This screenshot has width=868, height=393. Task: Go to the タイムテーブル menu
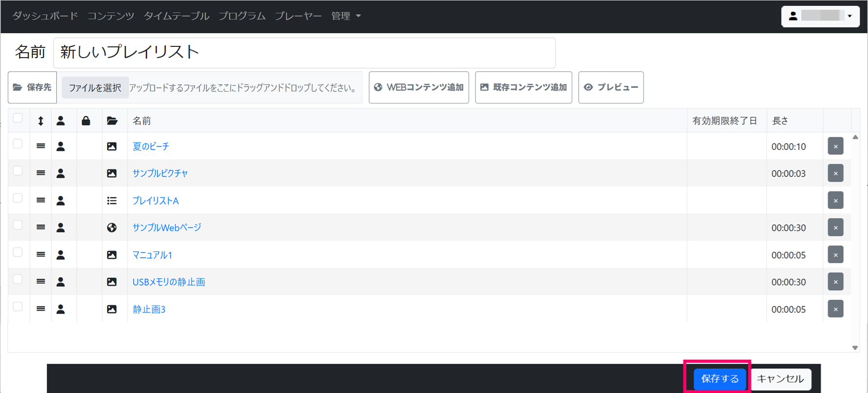(176, 16)
